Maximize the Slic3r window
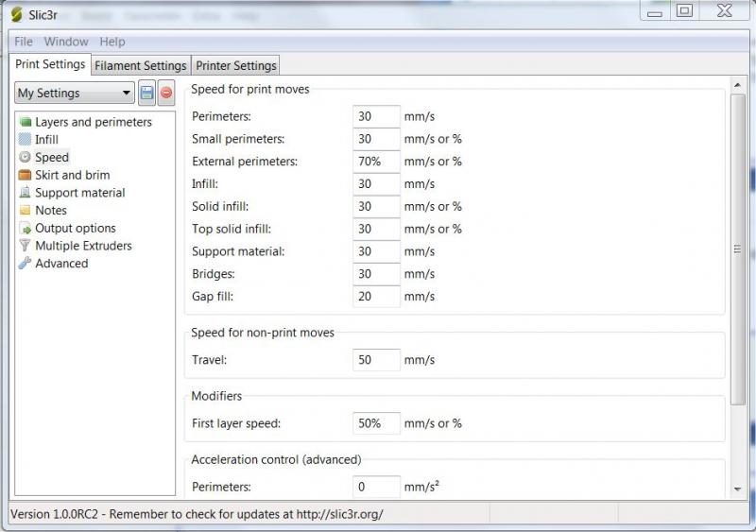Screen dimensions: 756x532 (x=684, y=10)
